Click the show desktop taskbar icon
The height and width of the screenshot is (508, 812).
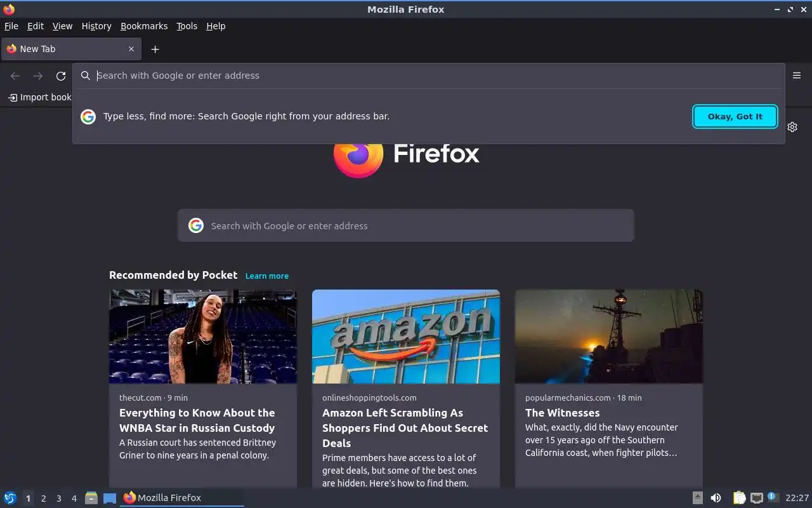110,498
